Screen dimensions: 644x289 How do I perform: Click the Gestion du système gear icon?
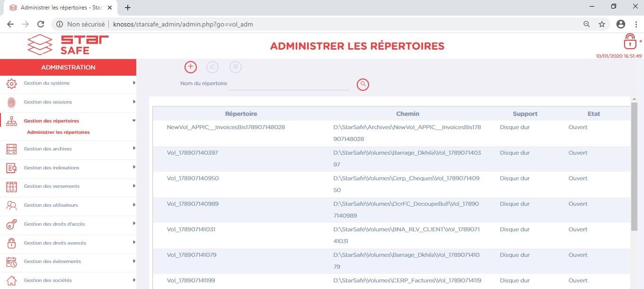11,84
